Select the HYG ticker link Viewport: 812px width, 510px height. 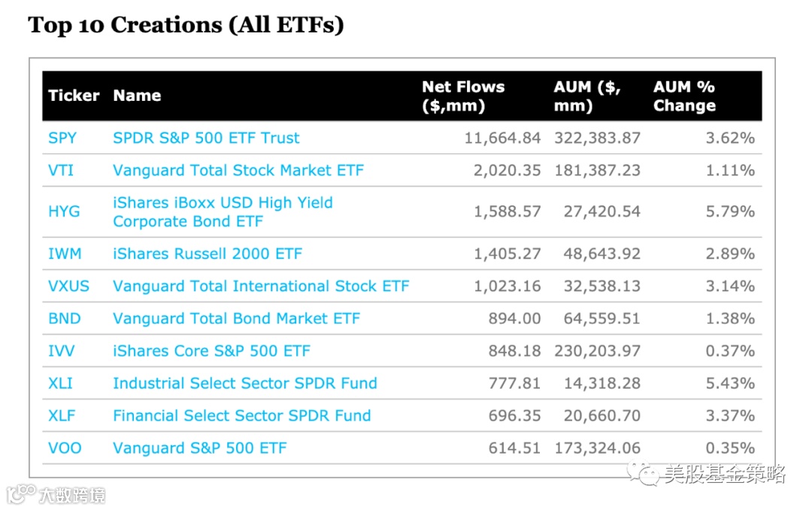coord(64,211)
